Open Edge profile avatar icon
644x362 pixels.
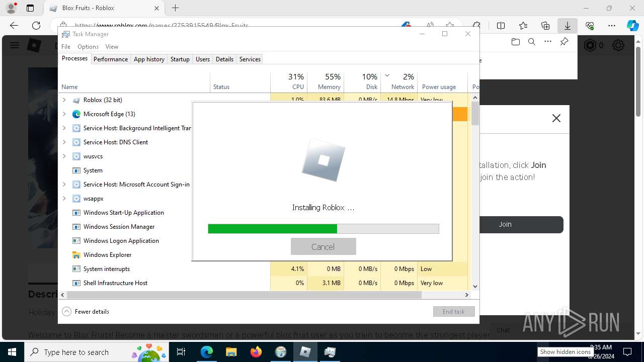pyautogui.click(x=11, y=8)
